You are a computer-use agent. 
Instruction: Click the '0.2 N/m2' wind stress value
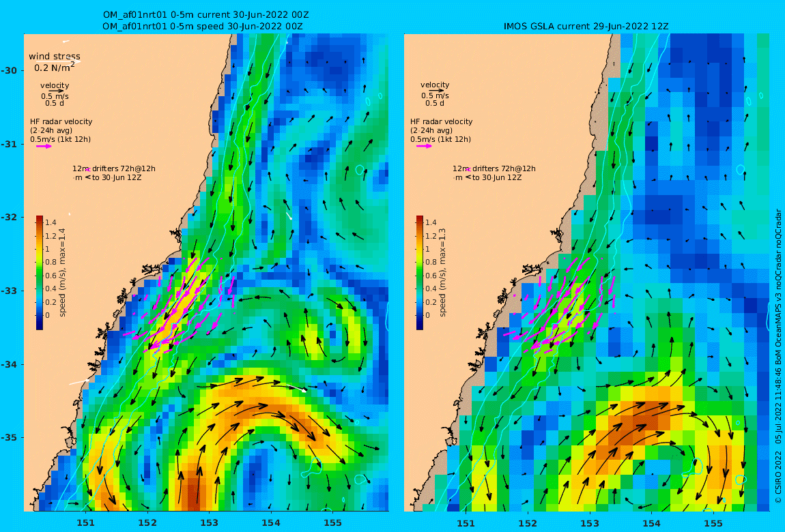pos(55,67)
